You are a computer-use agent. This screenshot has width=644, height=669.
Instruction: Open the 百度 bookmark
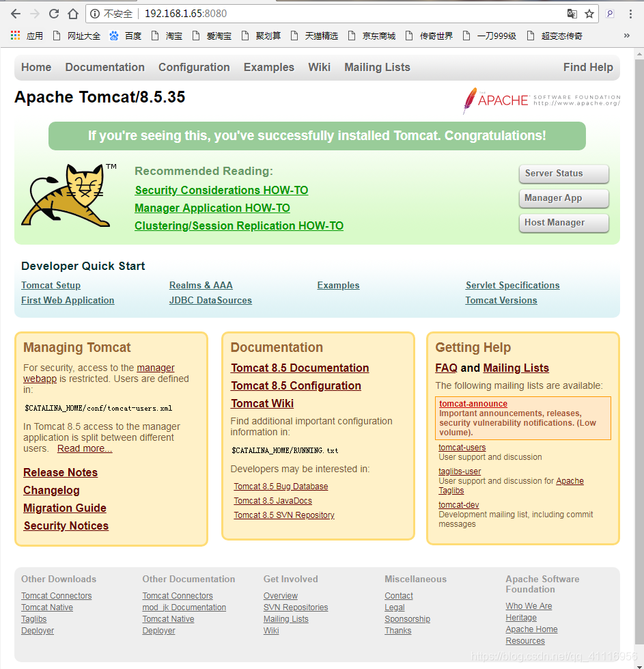(126, 36)
